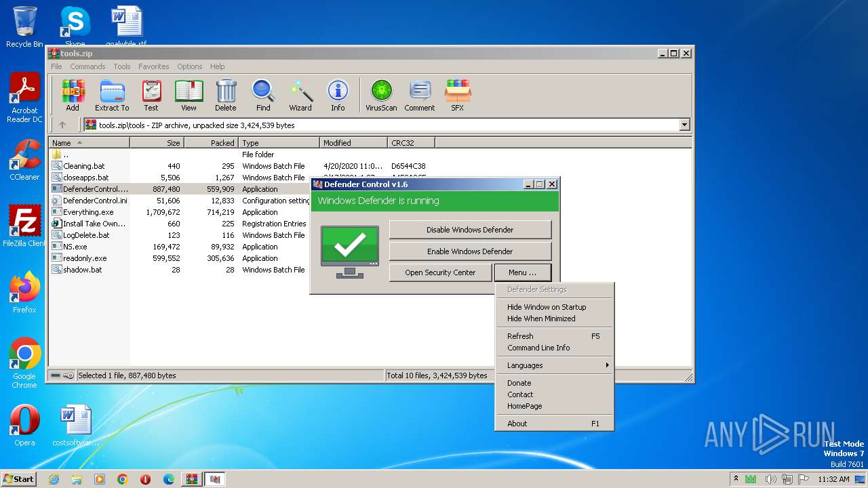
Task: Click the SFX toolbar icon
Action: [458, 96]
